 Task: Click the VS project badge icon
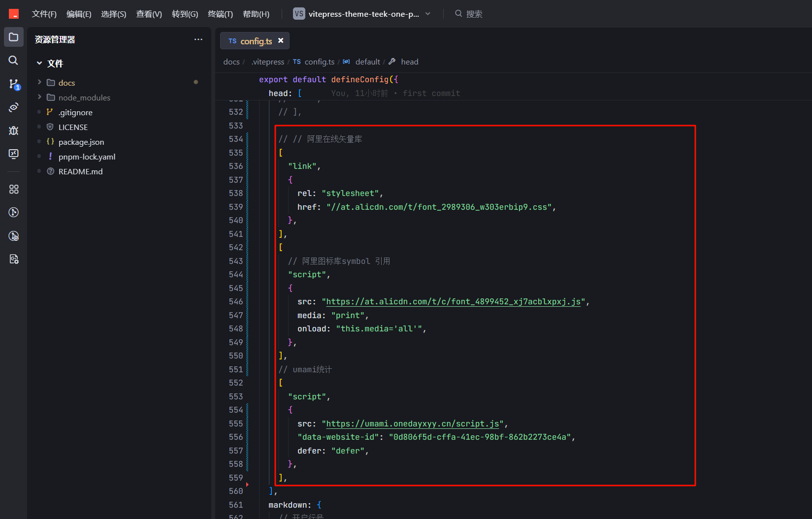click(x=298, y=14)
